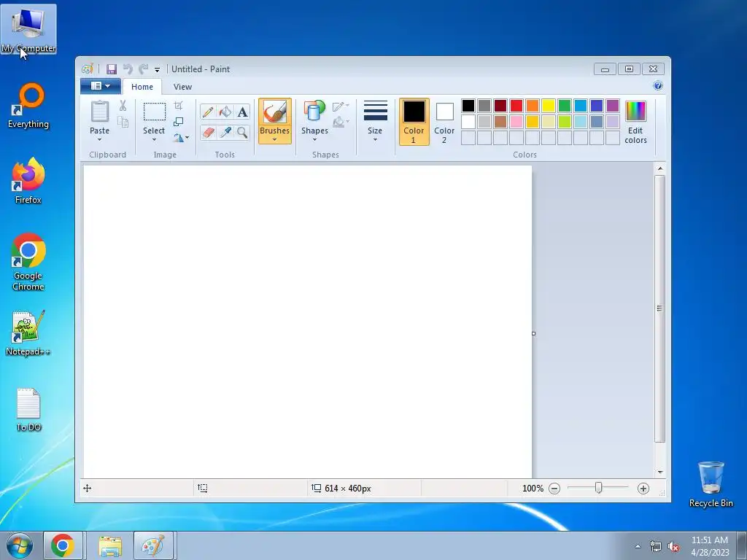Open Firefox desktop shortcut

pyautogui.click(x=28, y=181)
